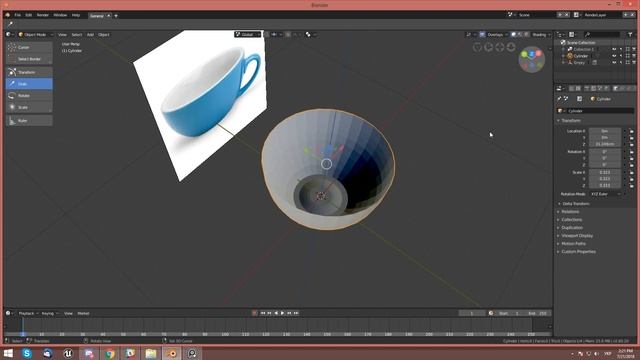The height and width of the screenshot is (360, 640).
Task: Open the Global transform orientation dropdown
Action: (247, 35)
